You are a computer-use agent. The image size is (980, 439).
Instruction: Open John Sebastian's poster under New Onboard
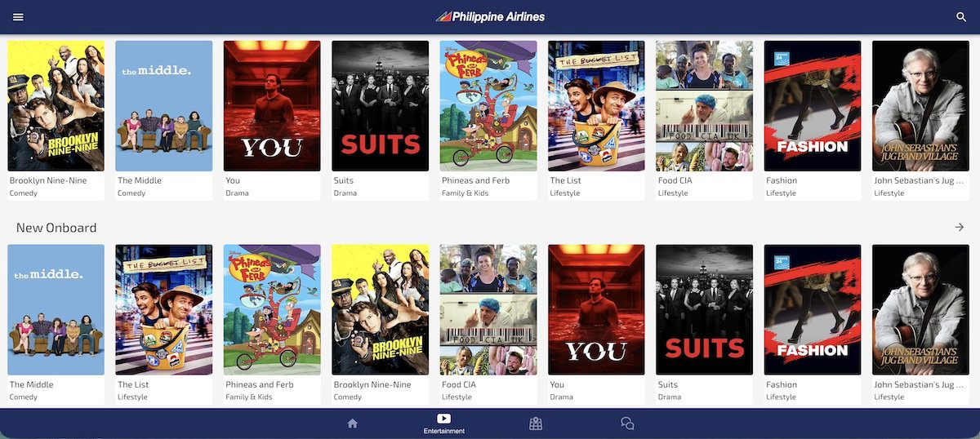[x=920, y=310]
